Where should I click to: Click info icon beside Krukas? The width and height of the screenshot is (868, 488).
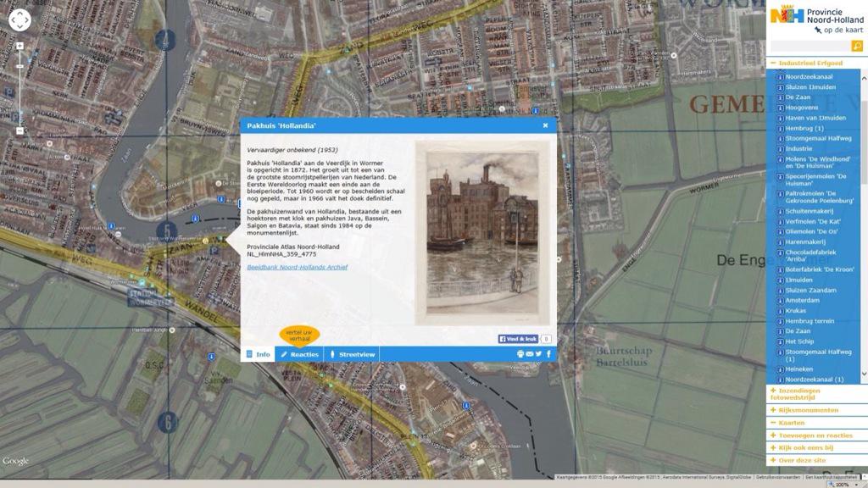[x=780, y=311]
